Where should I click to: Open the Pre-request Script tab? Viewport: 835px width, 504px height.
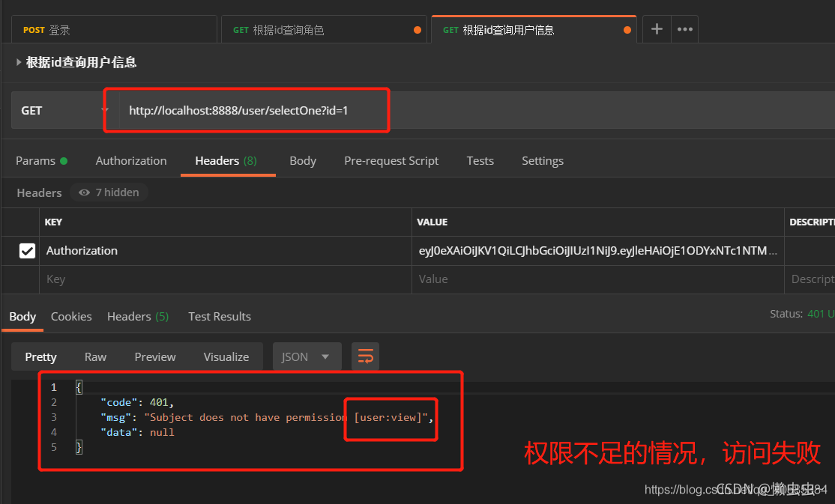pos(391,161)
